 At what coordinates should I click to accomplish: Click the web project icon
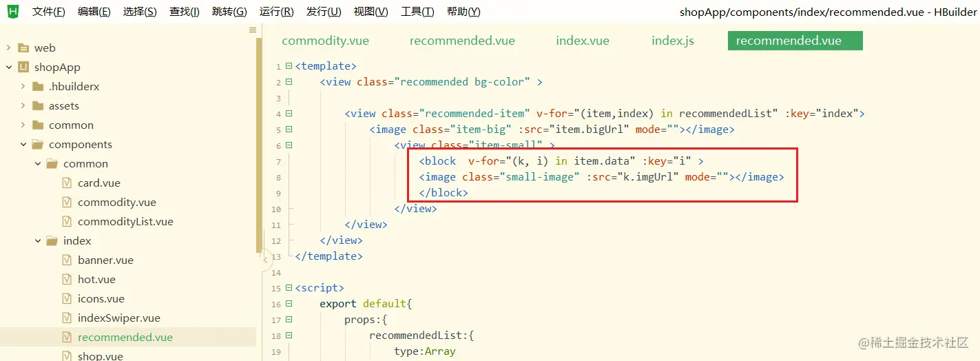click(23, 48)
